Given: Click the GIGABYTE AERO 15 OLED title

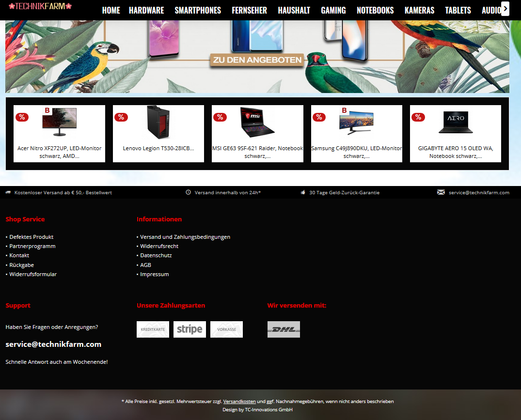Looking at the screenshot, I should coord(456,152).
